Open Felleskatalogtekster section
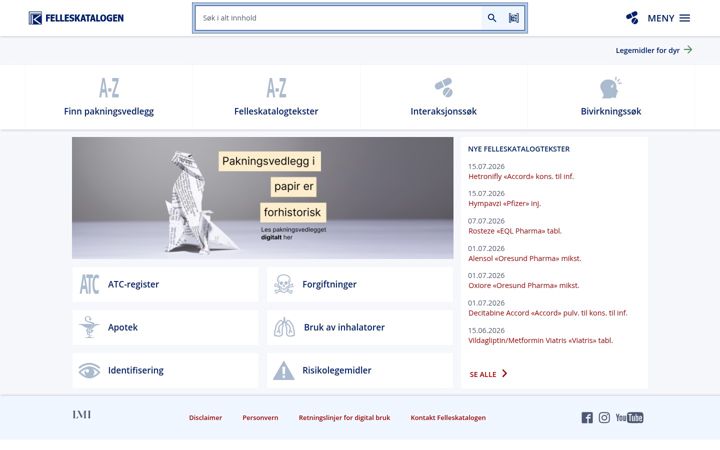This screenshot has width=720, height=450. [x=276, y=111]
